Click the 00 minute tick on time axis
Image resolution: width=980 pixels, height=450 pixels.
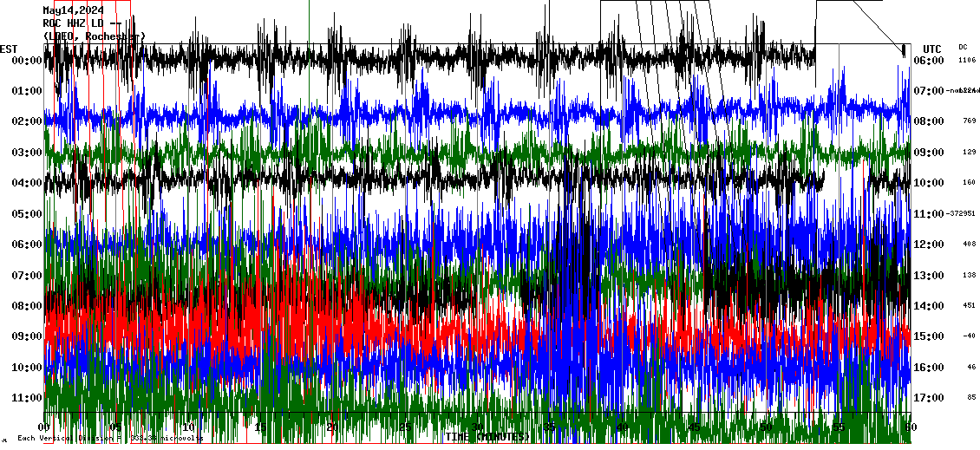pyautogui.click(x=45, y=427)
